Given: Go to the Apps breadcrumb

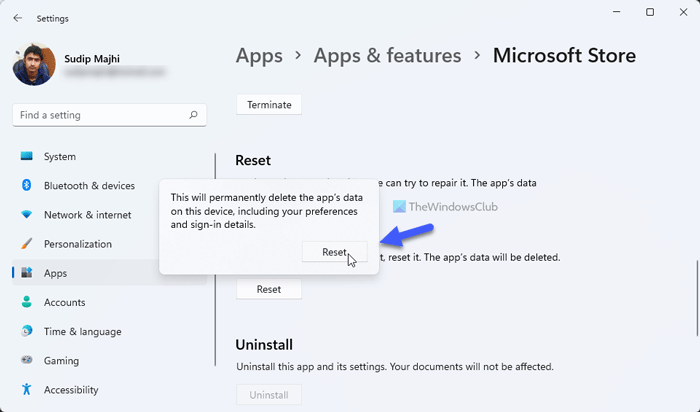Looking at the screenshot, I should pos(259,56).
